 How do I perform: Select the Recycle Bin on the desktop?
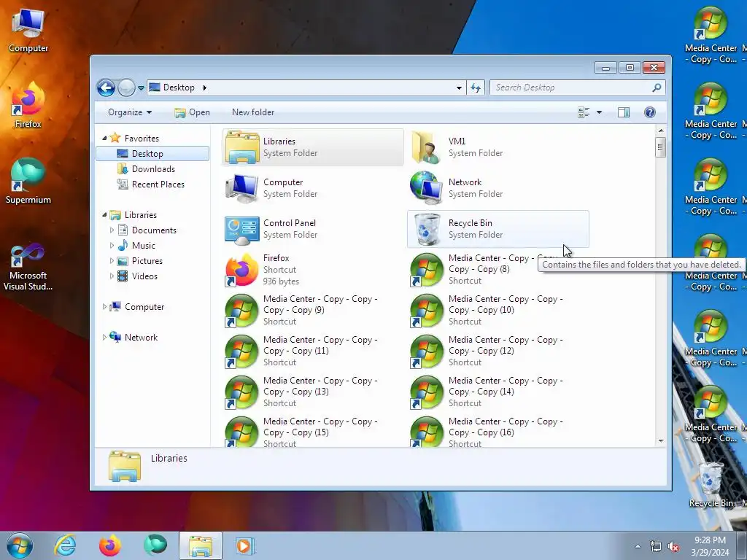tap(711, 485)
